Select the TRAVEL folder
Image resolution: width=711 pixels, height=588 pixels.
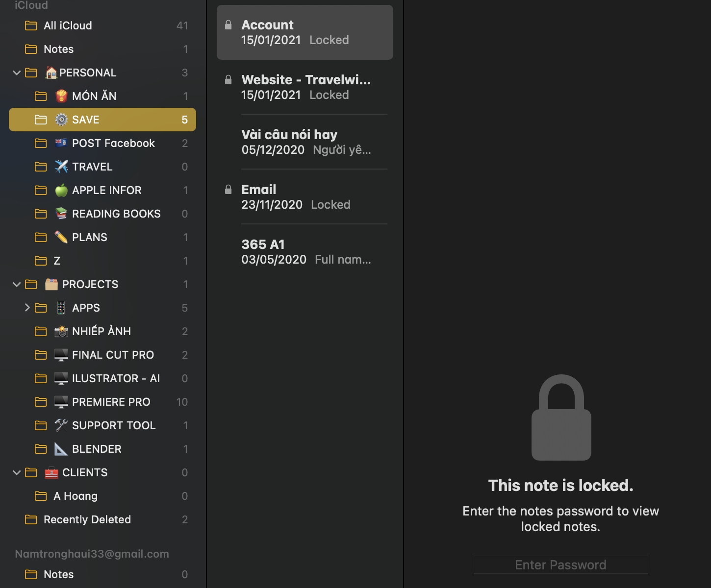pos(102,167)
